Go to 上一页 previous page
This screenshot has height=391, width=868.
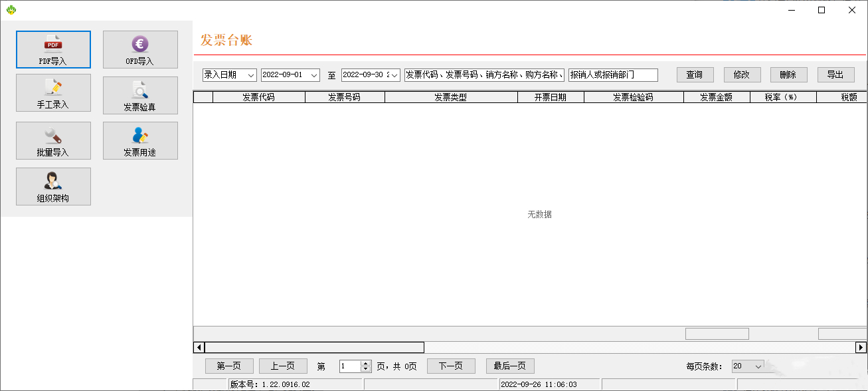point(283,366)
